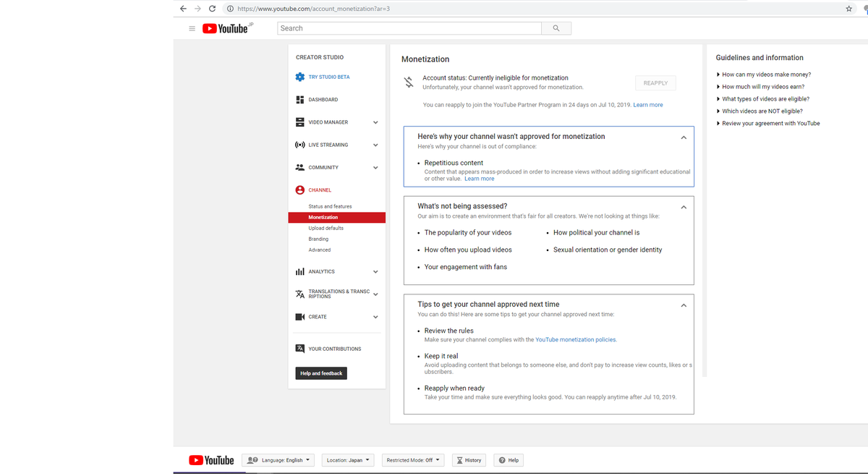Click the 'Reapply when ready' tip heading
This screenshot has width=868, height=476.
click(x=454, y=388)
